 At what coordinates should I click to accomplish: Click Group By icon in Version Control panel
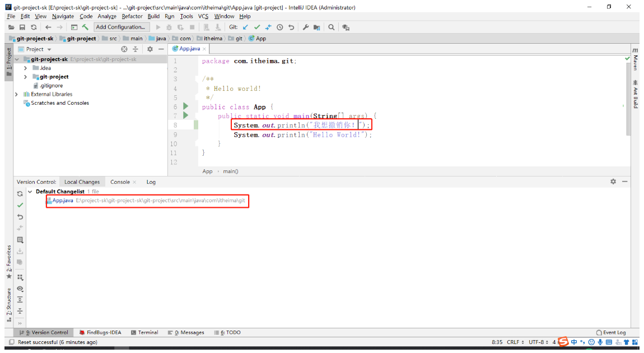pyautogui.click(x=20, y=277)
